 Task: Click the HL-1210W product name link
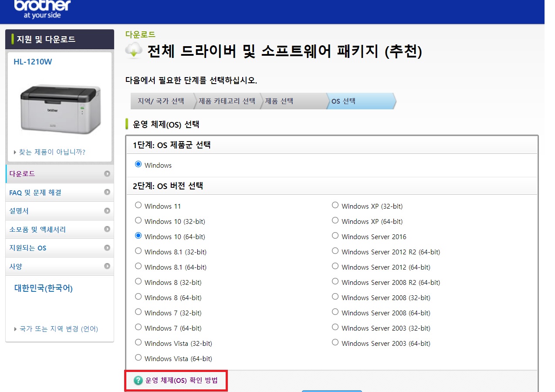pos(33,62)
